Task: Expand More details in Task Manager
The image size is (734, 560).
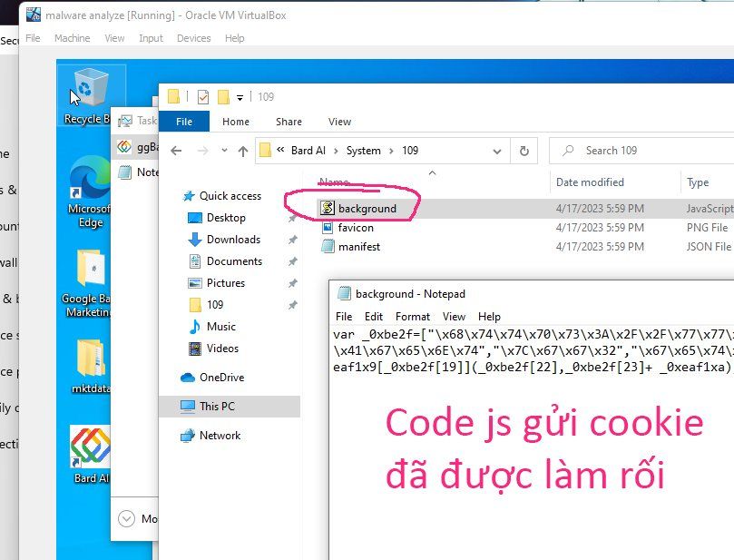Action: (x=128, y=518)
